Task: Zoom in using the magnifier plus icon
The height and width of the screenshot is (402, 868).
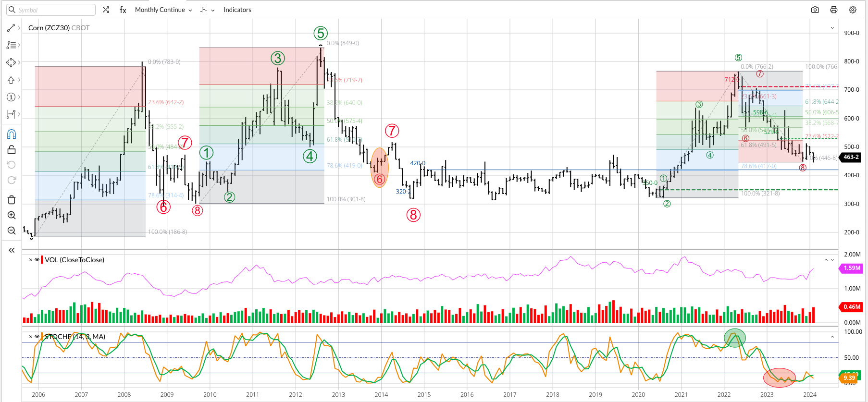Action: point(12,215)
